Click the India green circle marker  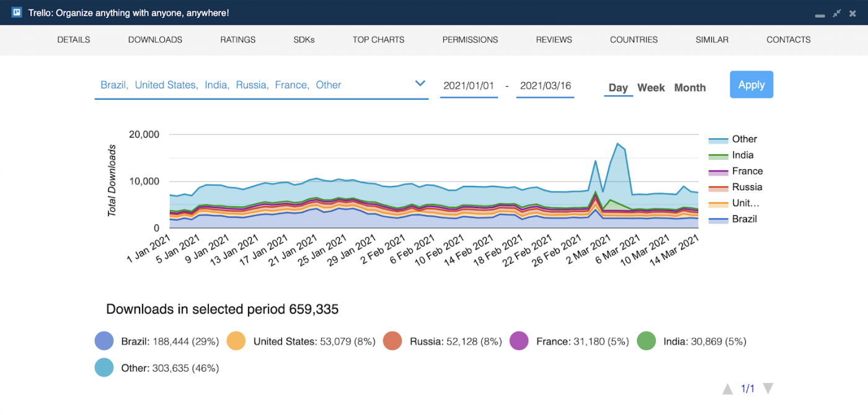coord(646,341)
